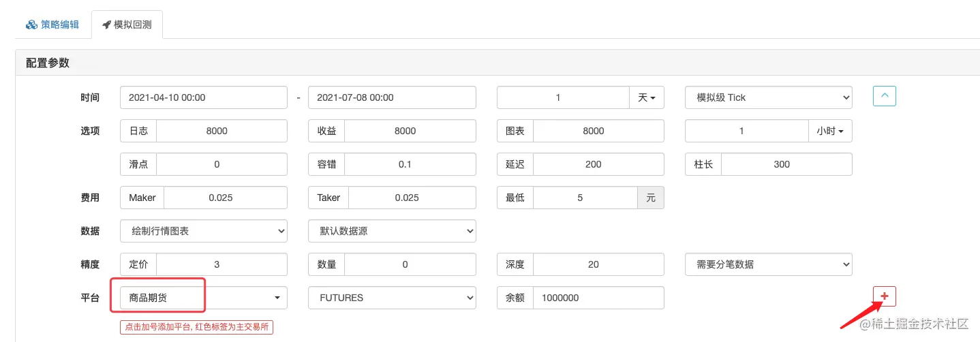Select the 模拟回测 tab
The height and width of the screenshot is (342, 980).
click(127, 25)
